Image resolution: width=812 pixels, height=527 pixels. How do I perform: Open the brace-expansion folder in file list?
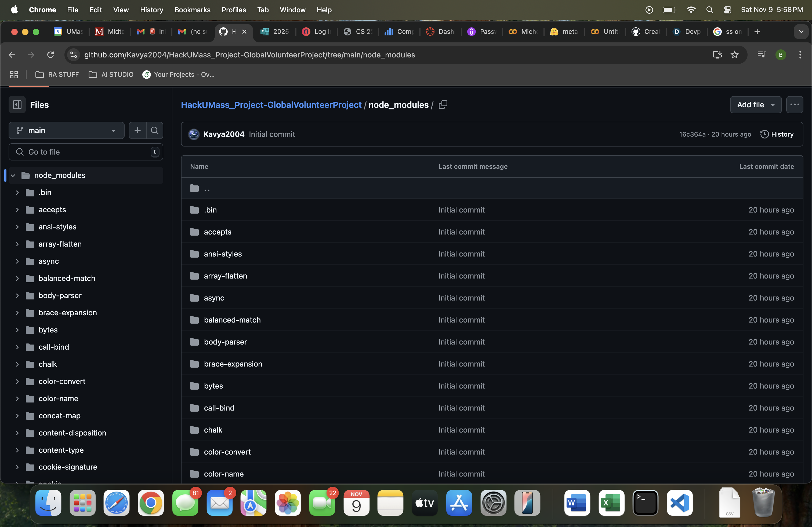click(x=233, y=364)
